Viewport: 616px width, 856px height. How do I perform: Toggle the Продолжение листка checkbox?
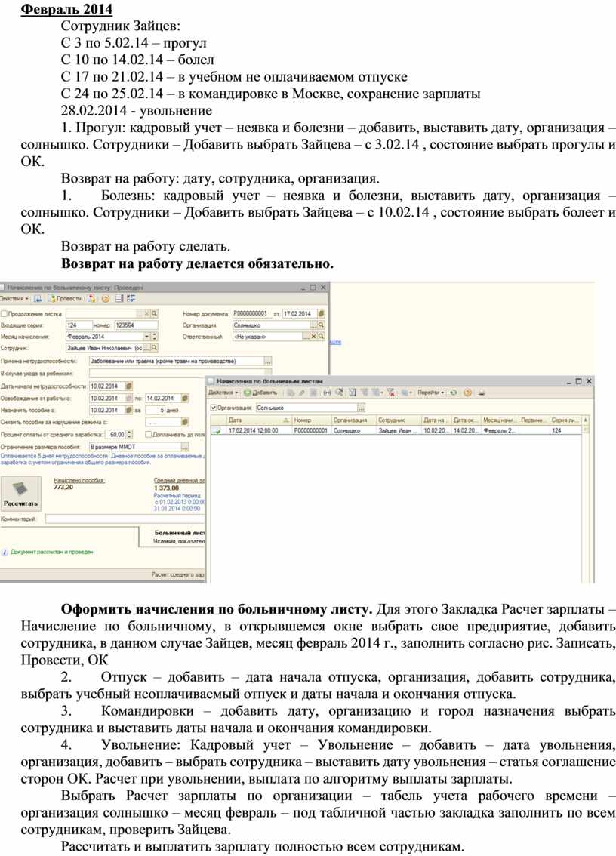click(4, 314)
